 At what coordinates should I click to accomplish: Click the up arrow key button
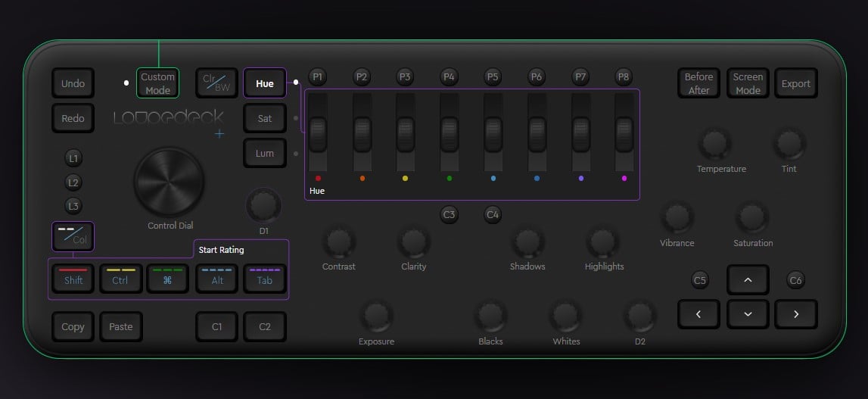click(747, 280)
